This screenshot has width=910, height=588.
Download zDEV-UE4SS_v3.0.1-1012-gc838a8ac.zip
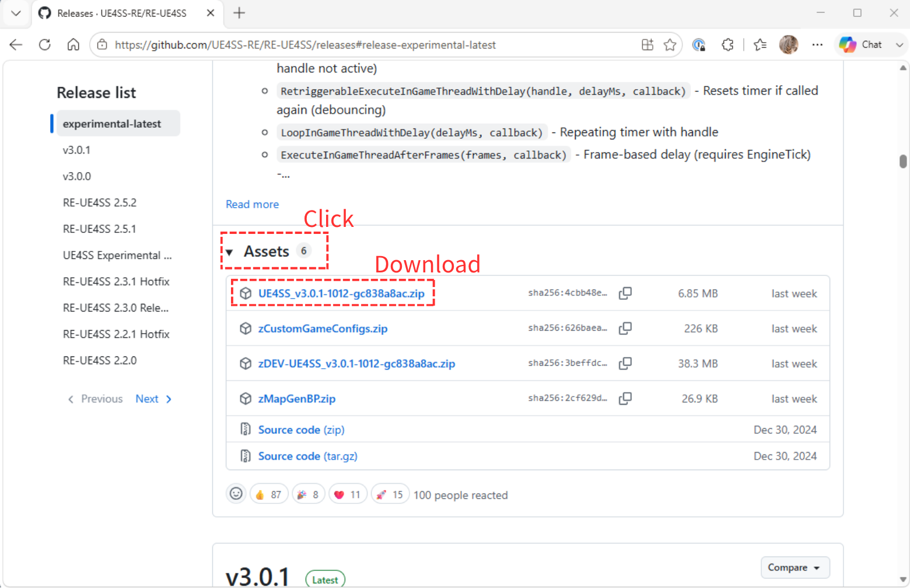356,363
